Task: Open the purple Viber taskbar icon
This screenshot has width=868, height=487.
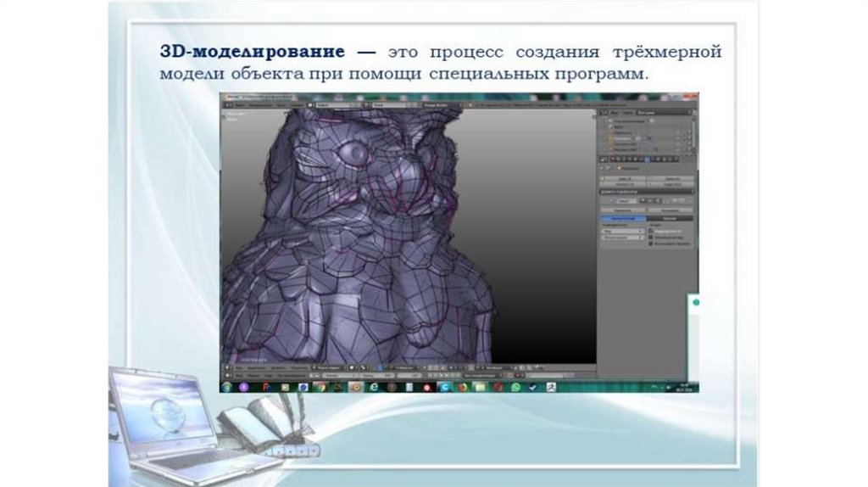Action: pos(243,387)
